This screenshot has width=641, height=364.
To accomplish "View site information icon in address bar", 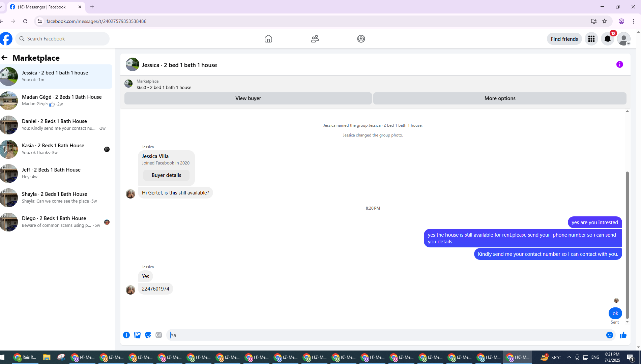I will coord(40,21).
